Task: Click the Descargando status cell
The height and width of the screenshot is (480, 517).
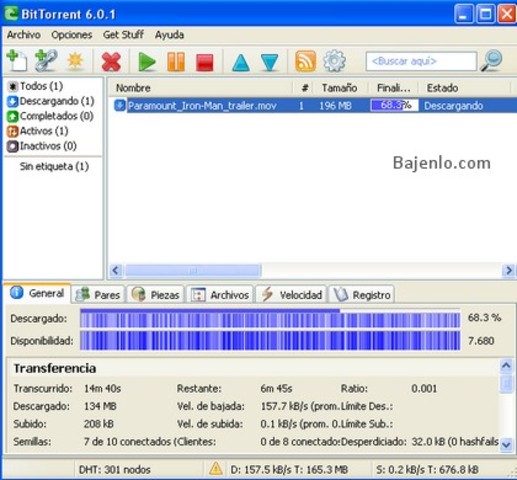Action: [x=453, y=106]
